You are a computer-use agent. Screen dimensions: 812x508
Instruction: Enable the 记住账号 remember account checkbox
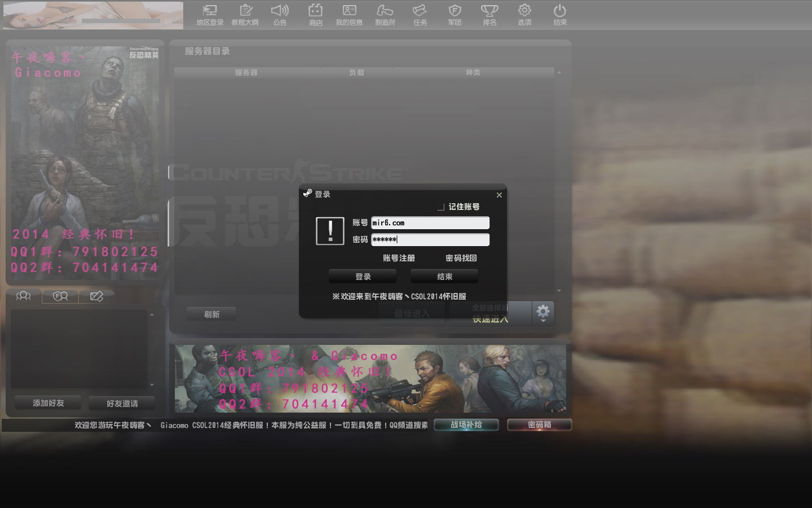441,207
